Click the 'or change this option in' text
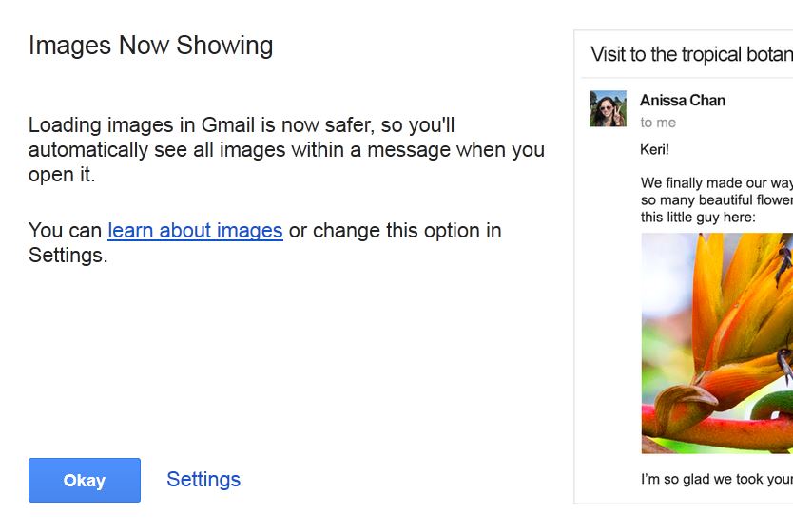793x532 pixels. [395, 231]
